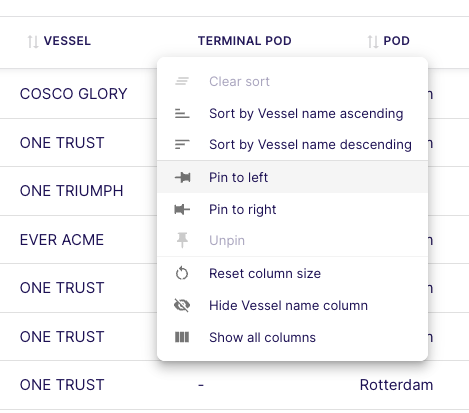This screenshot has width=469, height=413.
Task: Select Reset column size
Action: click(292, 273)
